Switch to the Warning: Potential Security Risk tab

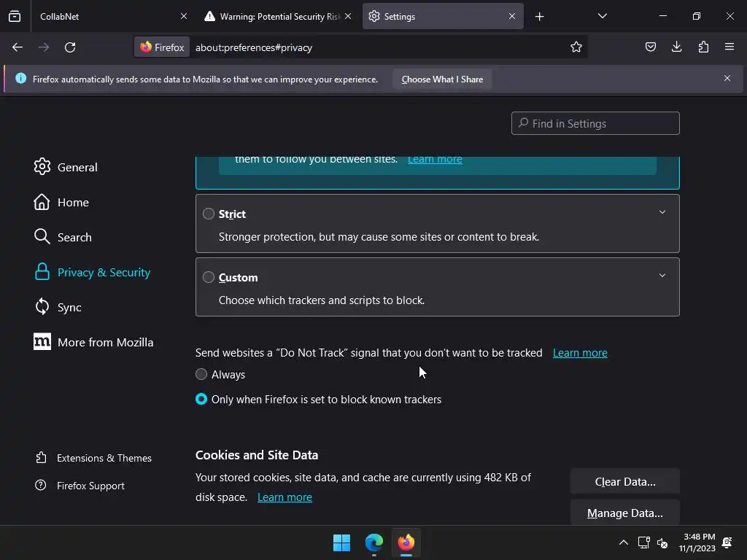278,16
